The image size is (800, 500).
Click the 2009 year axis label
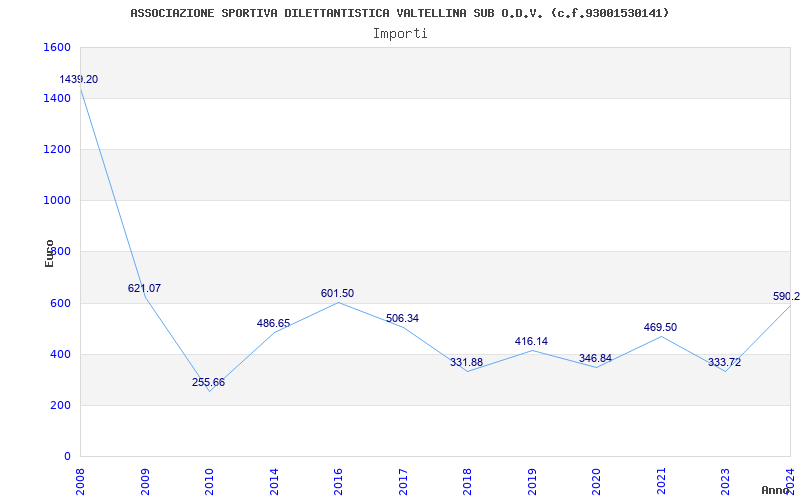[145, 482]
